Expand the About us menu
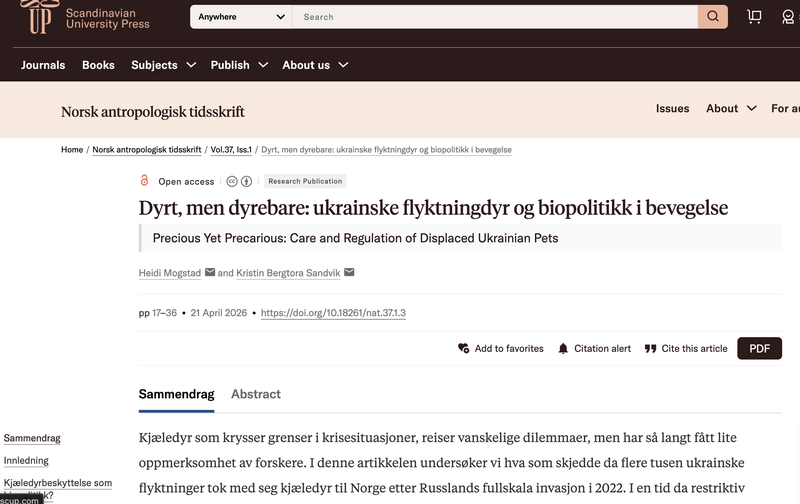The height and width of the screenshot is (504, 800). (x=314, y=65)
